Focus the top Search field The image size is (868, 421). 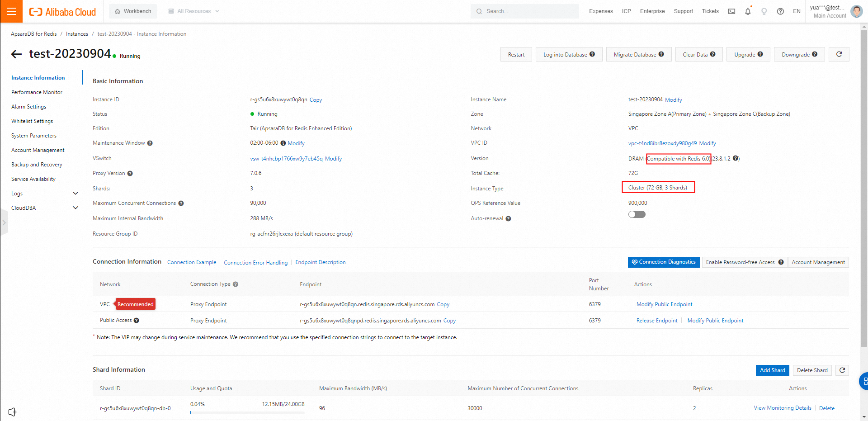tap(525, 11)
